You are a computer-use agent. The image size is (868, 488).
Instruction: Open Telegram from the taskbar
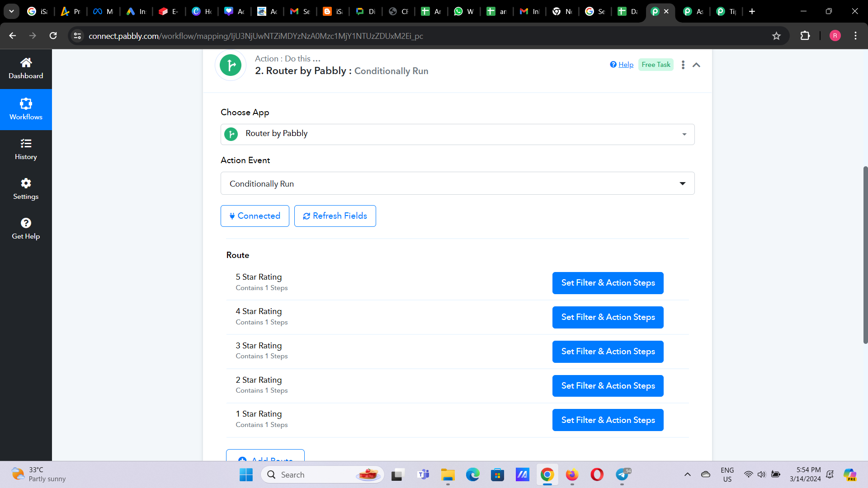coord(622,474)
